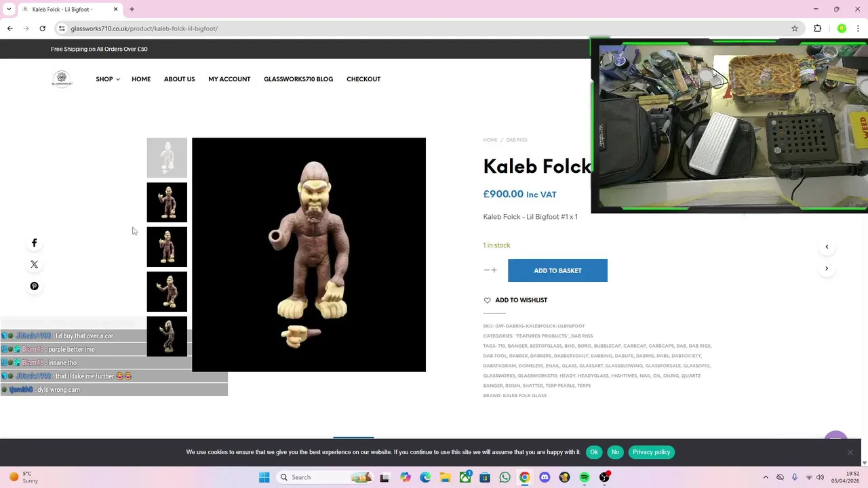
Task: Open the 'FEATURED PRODUCTS' category link
Action: point(542,336)
